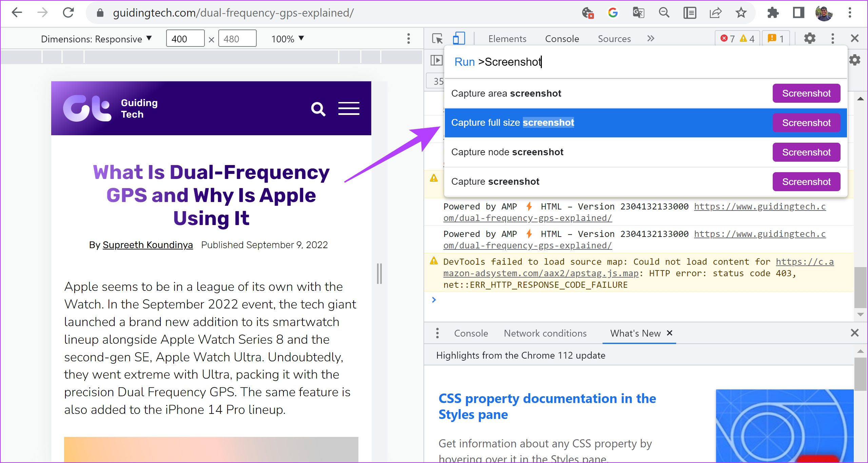
Task: Switch to the Sources tab
Action: coord(614,39)
